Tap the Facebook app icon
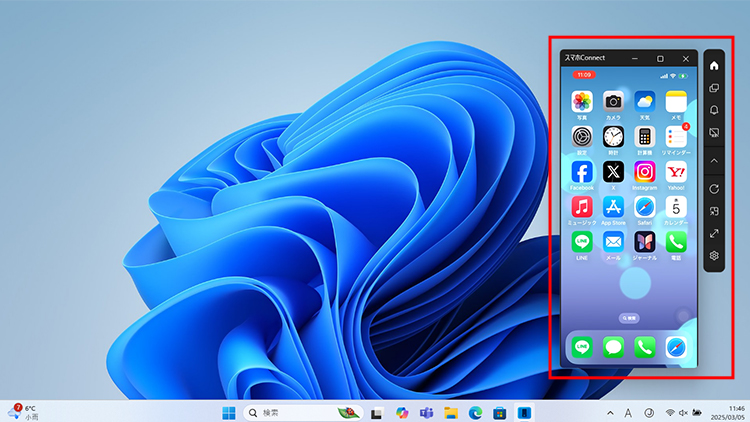 582,171
